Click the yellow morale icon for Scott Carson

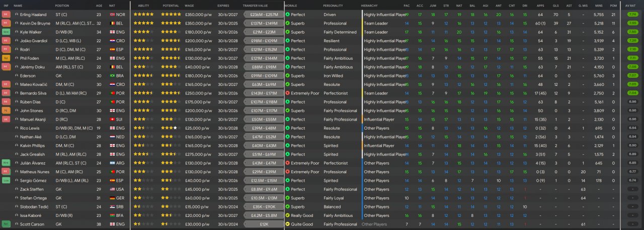(x=287, y=224)
